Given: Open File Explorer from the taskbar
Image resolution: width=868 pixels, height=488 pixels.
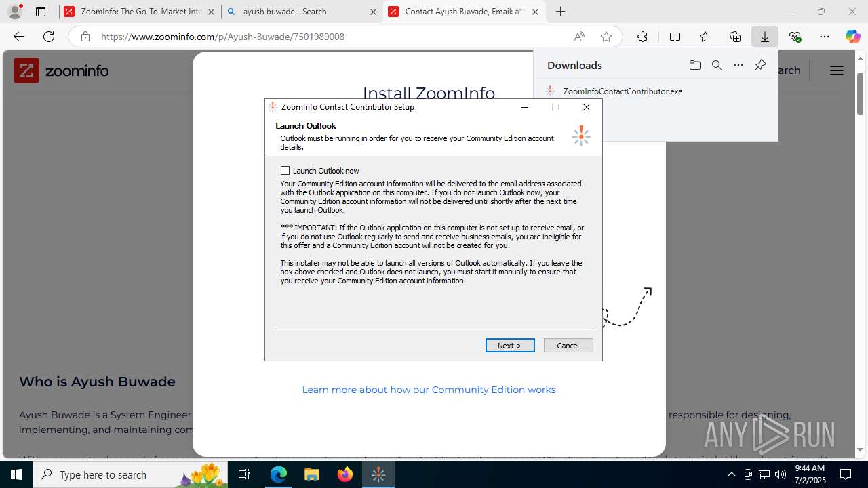Looking at the screenshot, I should pos(312,474).
